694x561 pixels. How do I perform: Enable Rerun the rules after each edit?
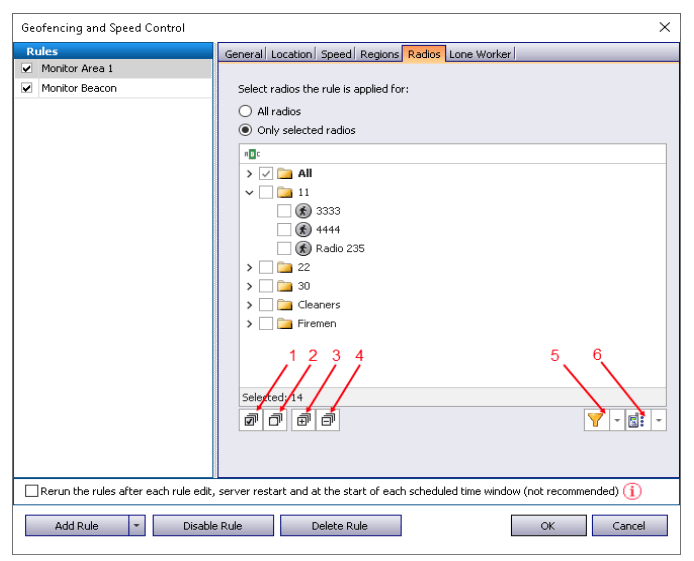point(31,491)
